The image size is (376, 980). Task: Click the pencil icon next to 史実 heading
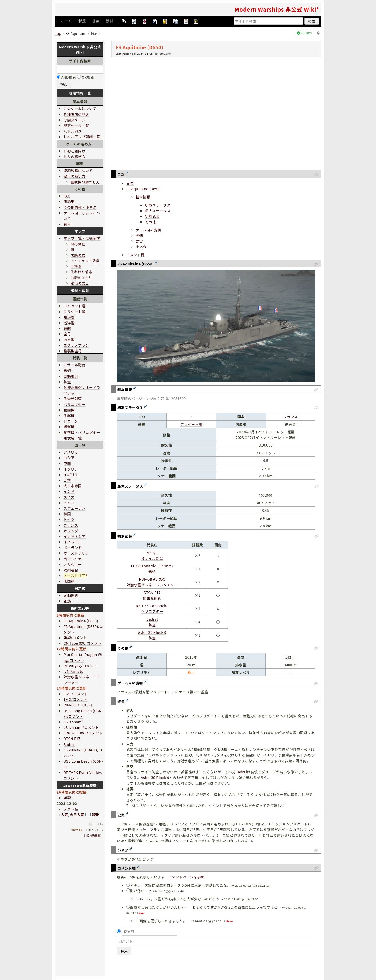click(x=127, y=814)
